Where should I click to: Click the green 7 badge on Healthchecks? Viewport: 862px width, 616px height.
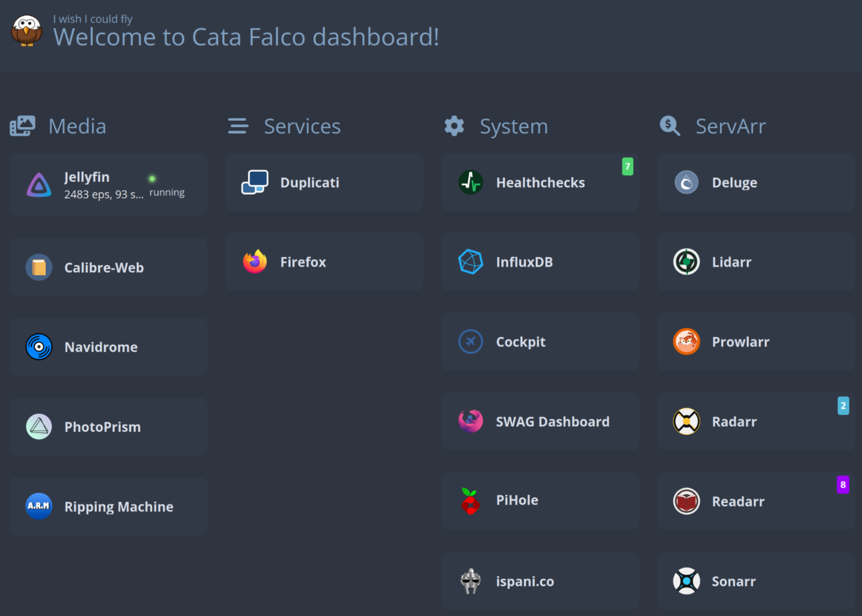[x=628, y=166]
